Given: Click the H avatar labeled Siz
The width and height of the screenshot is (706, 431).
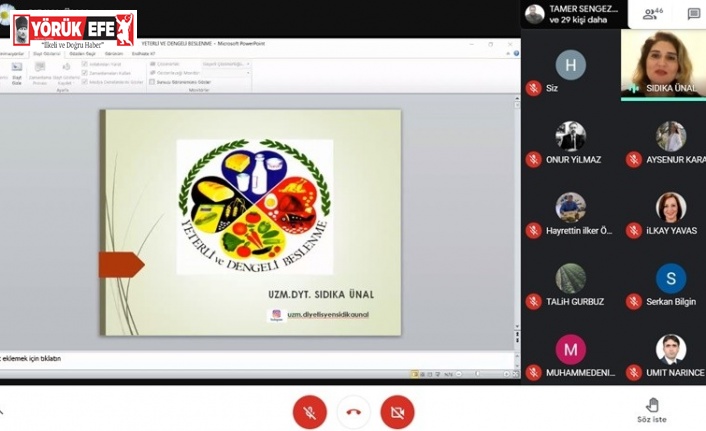Looking at the screenshot, I should coord(570,65).
